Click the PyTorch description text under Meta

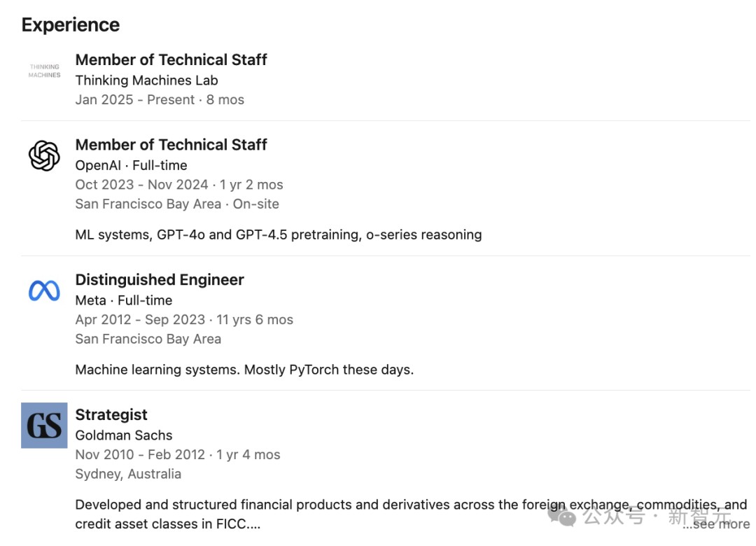(x=244, y=370)
